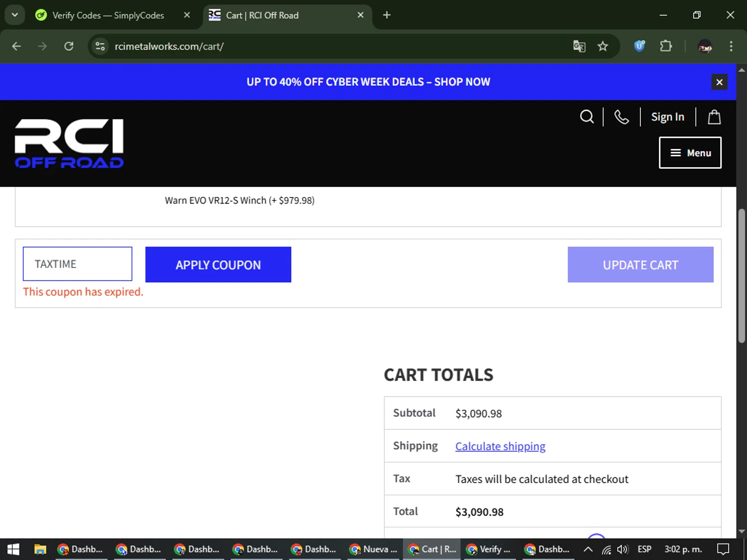This screenshot has width=747, height=560.
Task: Close the Verify Codes — SimplyCodes tab
Action: coord(187,15)
